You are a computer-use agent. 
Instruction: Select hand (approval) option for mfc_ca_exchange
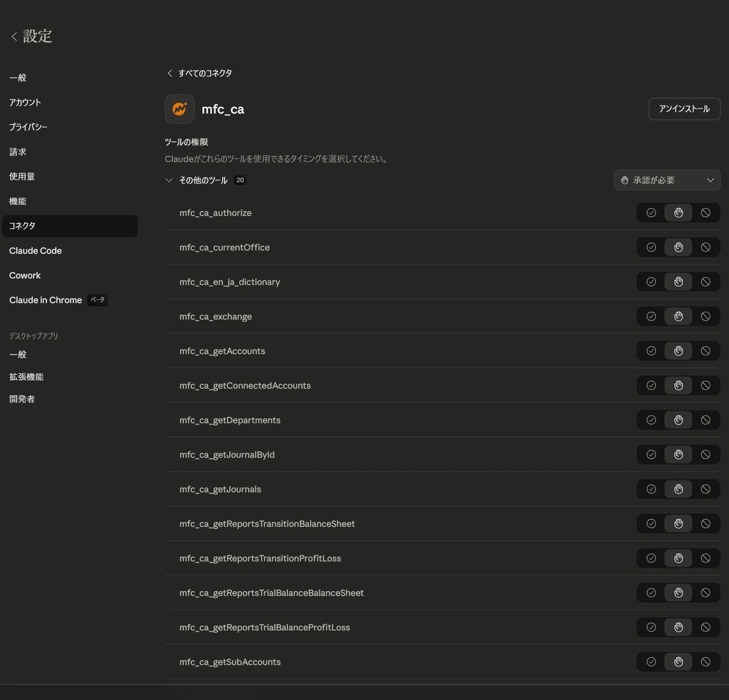[679, 316]
